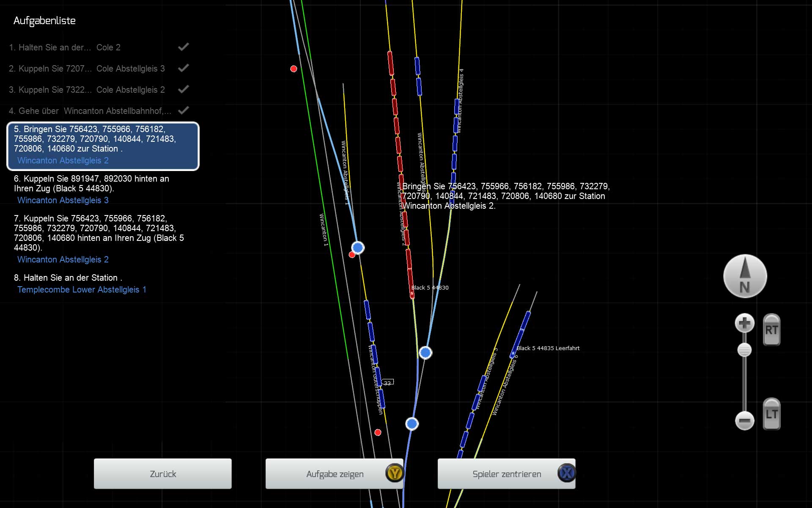Click the RT trigger icon

coord(771,330)
